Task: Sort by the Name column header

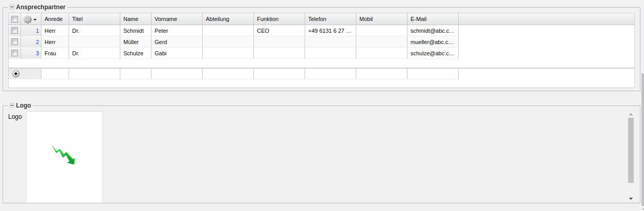Action: [135, 19]
